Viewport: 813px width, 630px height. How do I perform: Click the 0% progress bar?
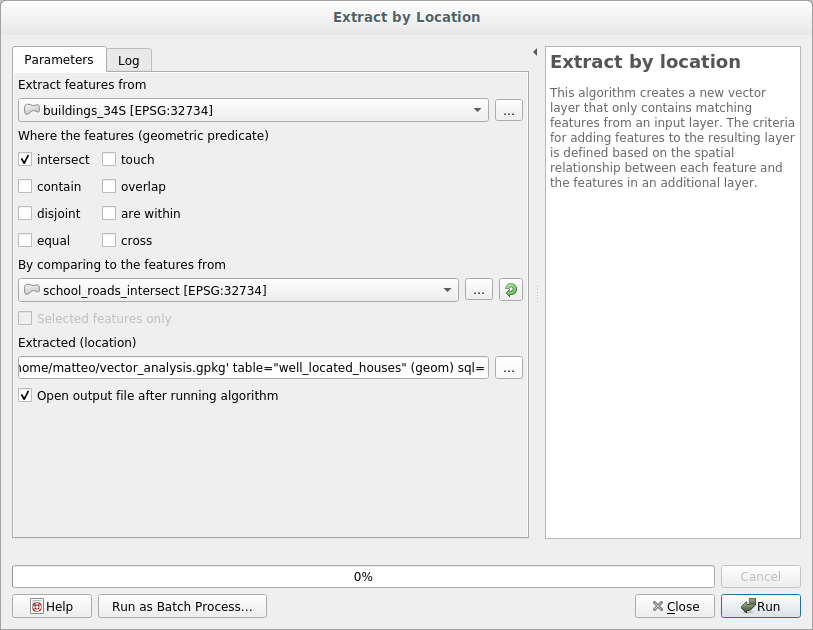pyautogui.click(x=363, y=577)
